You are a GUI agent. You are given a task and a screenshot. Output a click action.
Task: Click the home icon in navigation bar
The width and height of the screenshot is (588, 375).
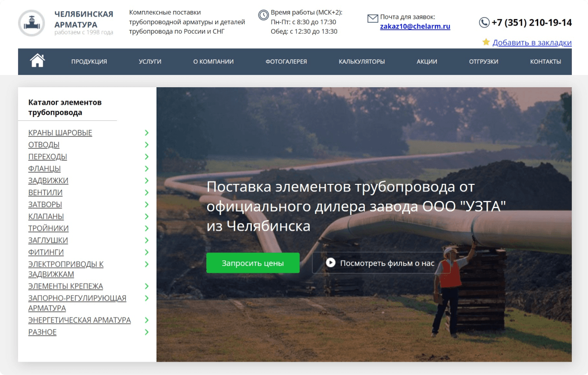click(x=37, y=61)
